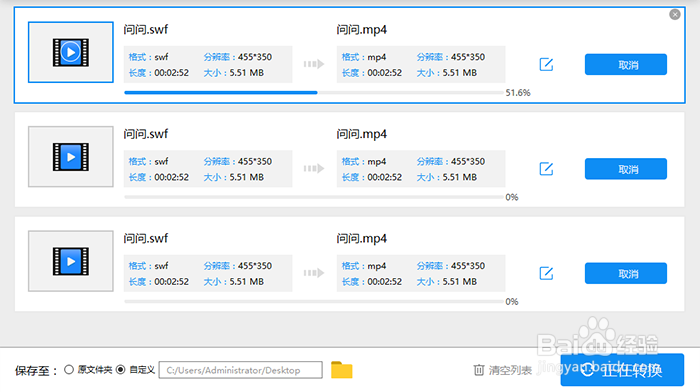This screenshot has width=700, height=392.
Task: Click progress bar of third item
Action: [314, 301]
